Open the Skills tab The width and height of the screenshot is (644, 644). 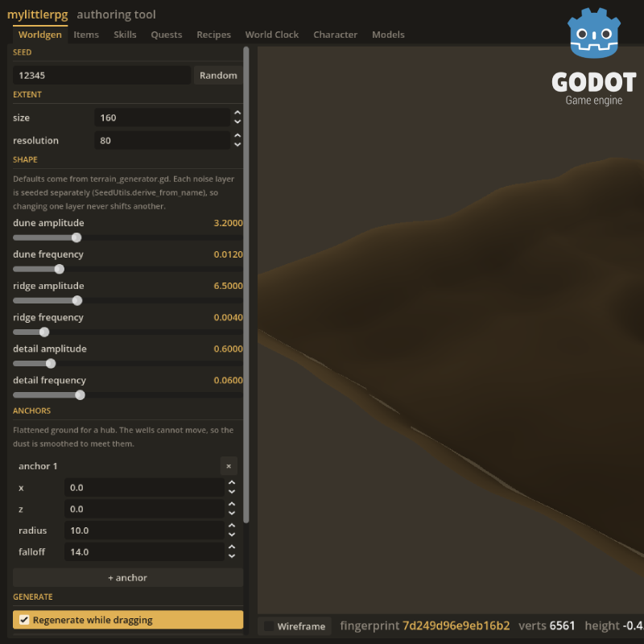pos(125,35)
